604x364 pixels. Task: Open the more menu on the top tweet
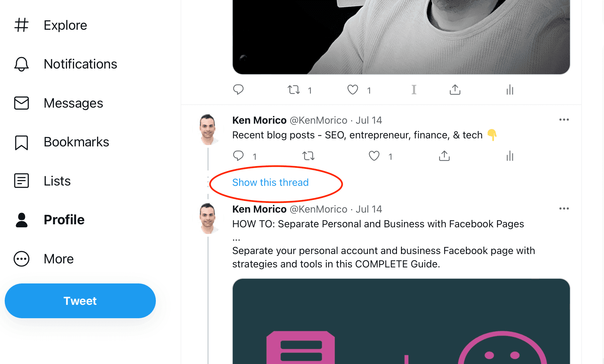pos(564,90)
